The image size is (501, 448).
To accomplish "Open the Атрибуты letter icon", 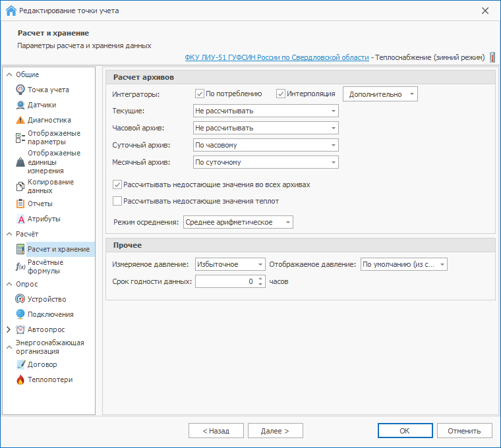I will pyautogui.click(x=20, y=219).
